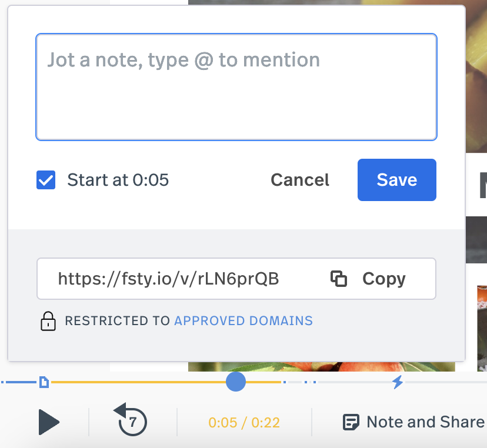Click the 0:05 / 0:22 time display
Image resolution: width=487 pixels, height=448 pixels.
(x=244, y=423)
